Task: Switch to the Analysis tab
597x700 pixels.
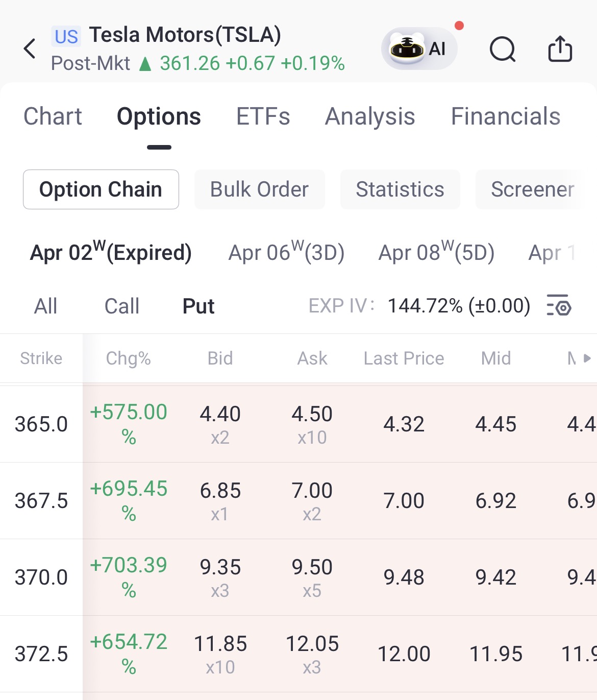Action: point(370,116)
